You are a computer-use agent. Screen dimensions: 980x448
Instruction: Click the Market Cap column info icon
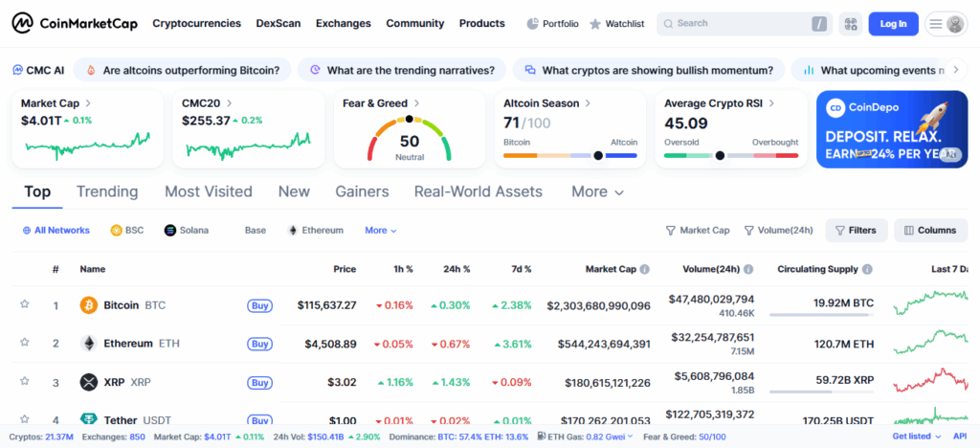pyautogui.click(x=644, y=269)
